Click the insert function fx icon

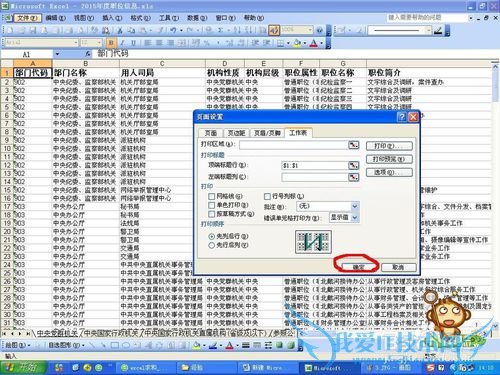click(88, 53)
